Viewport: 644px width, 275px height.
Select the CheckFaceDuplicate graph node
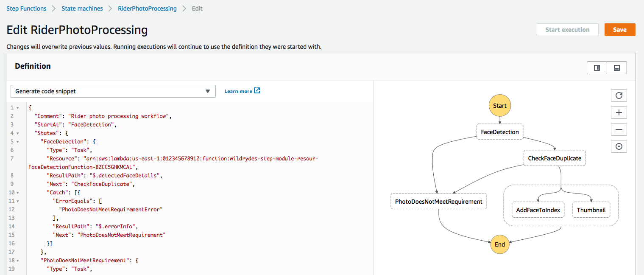(x=555, y=158)
